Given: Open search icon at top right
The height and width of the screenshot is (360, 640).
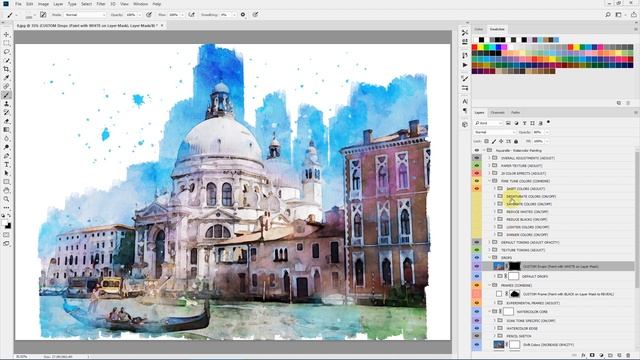Looking at the screenshot, I should coord(608,15).
